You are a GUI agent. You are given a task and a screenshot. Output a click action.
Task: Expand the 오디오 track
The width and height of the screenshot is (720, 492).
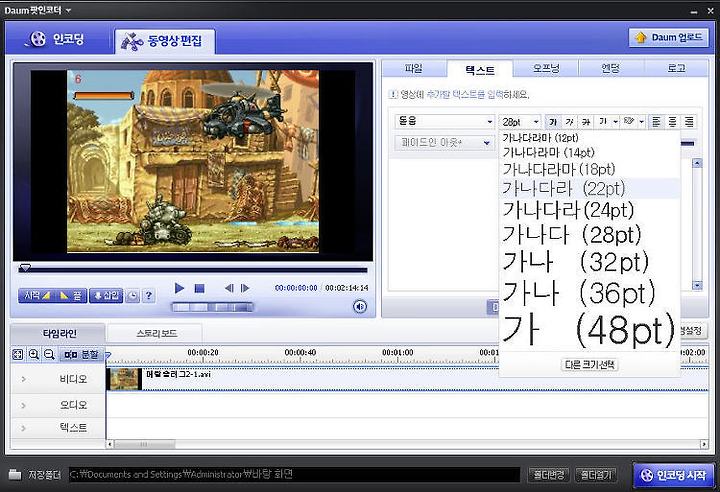click(23, 405)
